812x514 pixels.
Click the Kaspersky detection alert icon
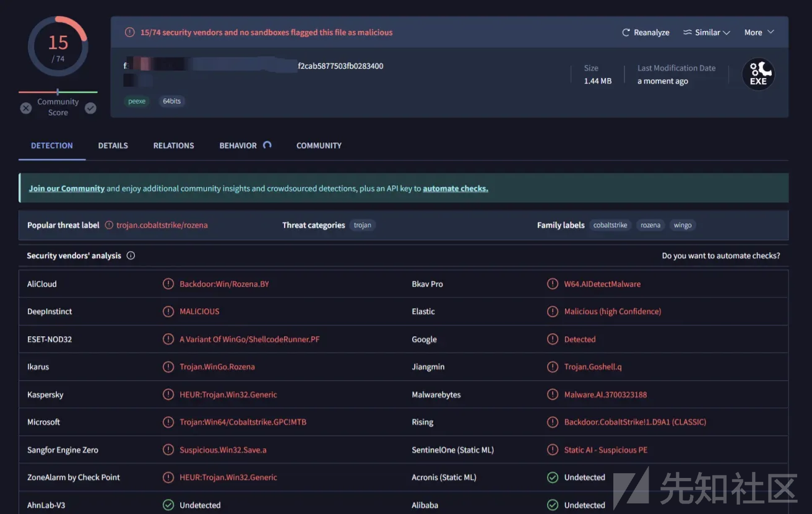point(168,394)
